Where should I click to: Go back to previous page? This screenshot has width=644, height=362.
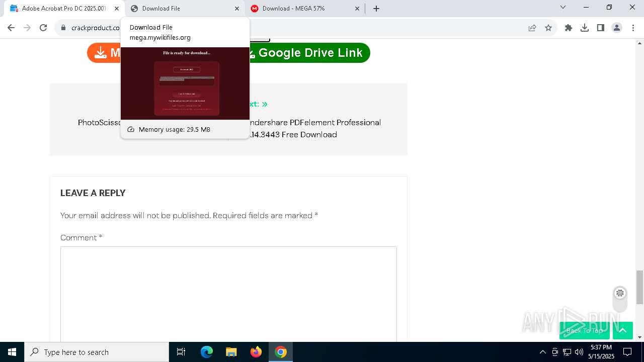11,28
